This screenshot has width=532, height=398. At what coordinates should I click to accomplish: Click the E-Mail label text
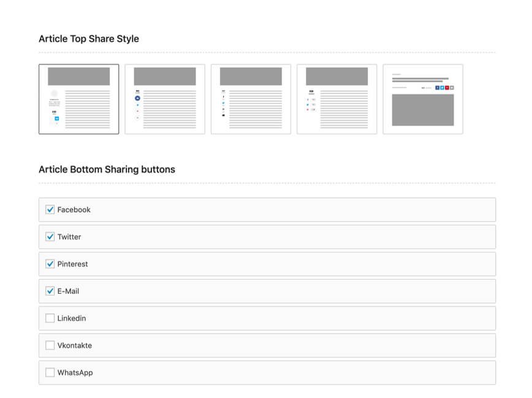(68, 291)
